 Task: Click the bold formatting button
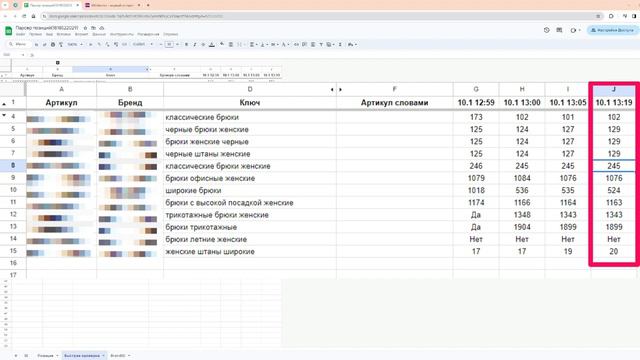point(187,44)
